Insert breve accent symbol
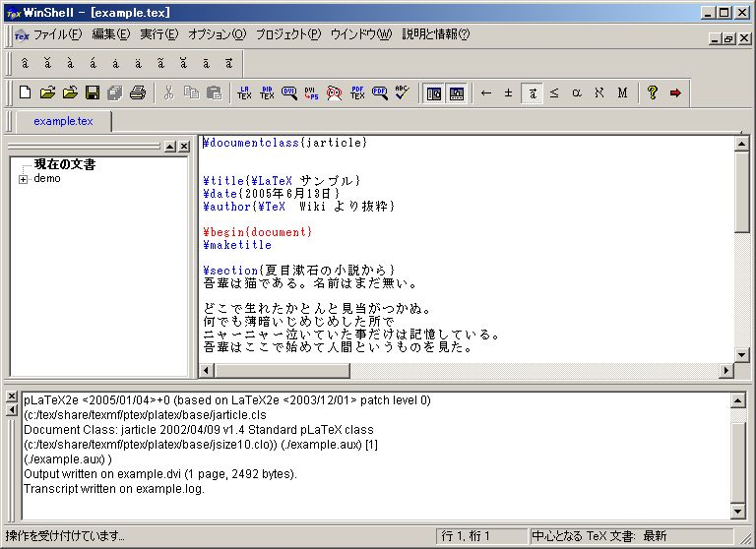The image size is (756, 549). click(x=183, y=63)
